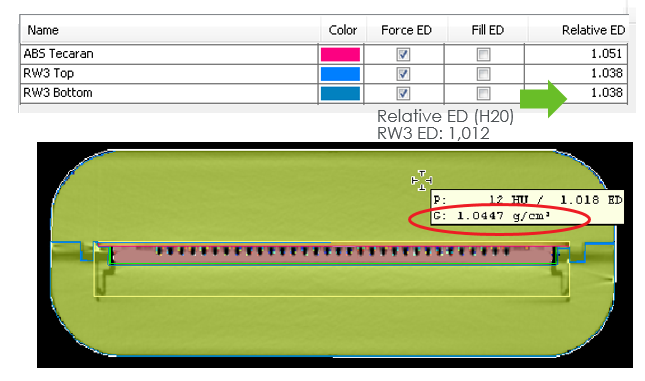Uncheck Force ED for RW3 Bottom

tap(403, 93)
